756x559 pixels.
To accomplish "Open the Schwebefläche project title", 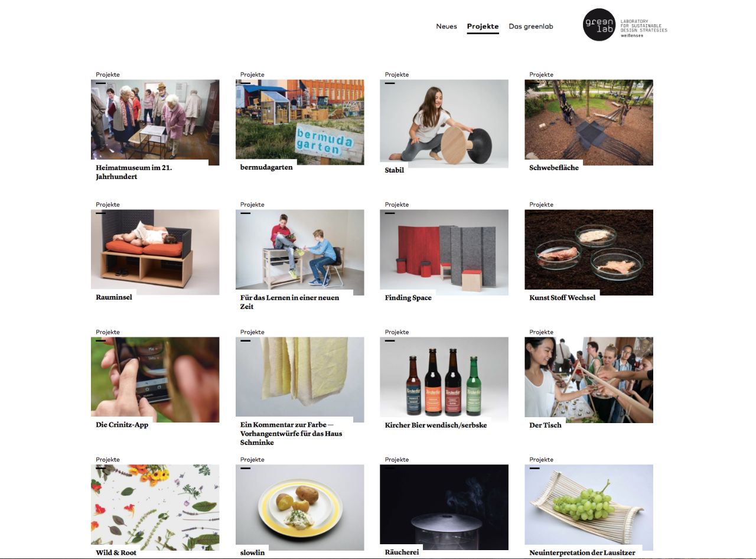I will (553, 168).
